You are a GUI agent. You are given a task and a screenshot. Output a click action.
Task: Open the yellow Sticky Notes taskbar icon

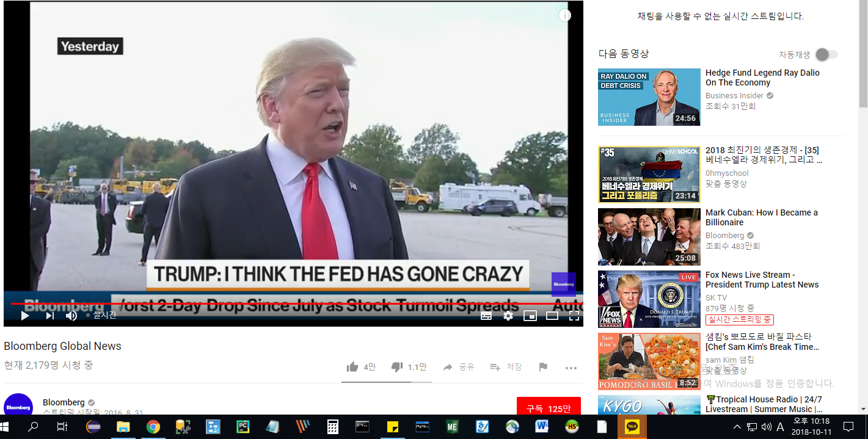click(393, 427)
